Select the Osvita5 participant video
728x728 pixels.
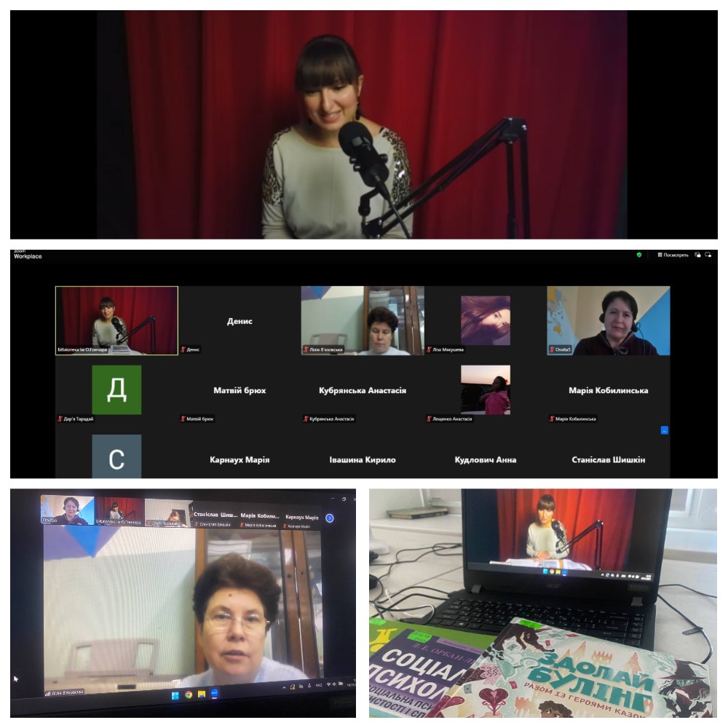tap(608, 320)
